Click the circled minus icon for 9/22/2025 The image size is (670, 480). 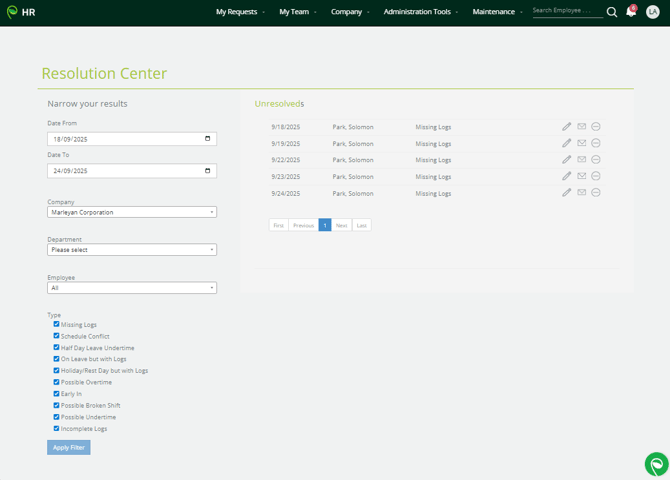[x=596, y=160]
